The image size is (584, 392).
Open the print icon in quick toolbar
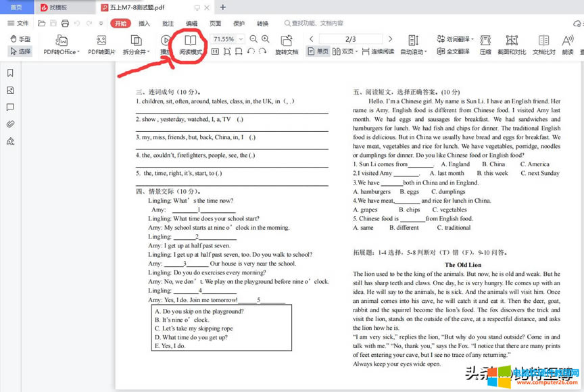point(66,23)
